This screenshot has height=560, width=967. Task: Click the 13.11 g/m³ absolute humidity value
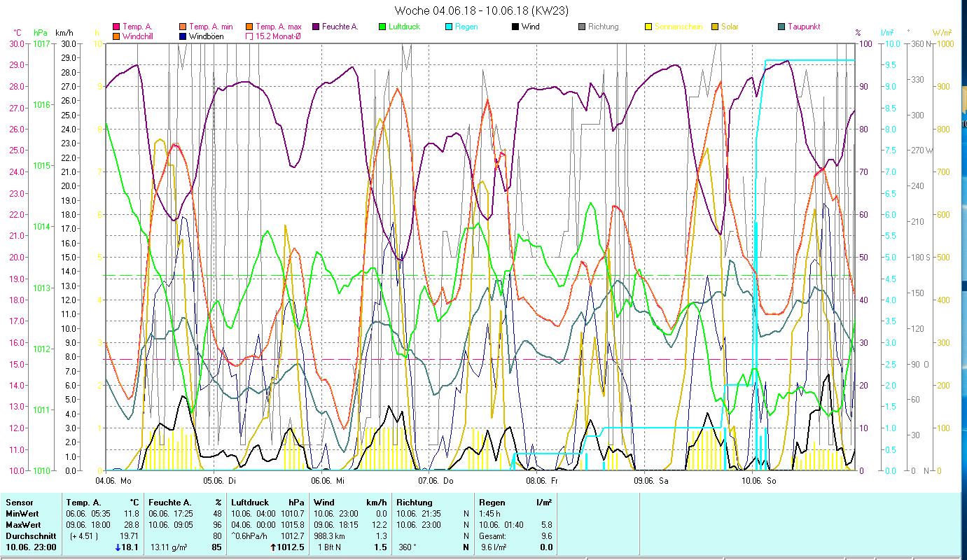pyautogui.click(x=170, y=547)
